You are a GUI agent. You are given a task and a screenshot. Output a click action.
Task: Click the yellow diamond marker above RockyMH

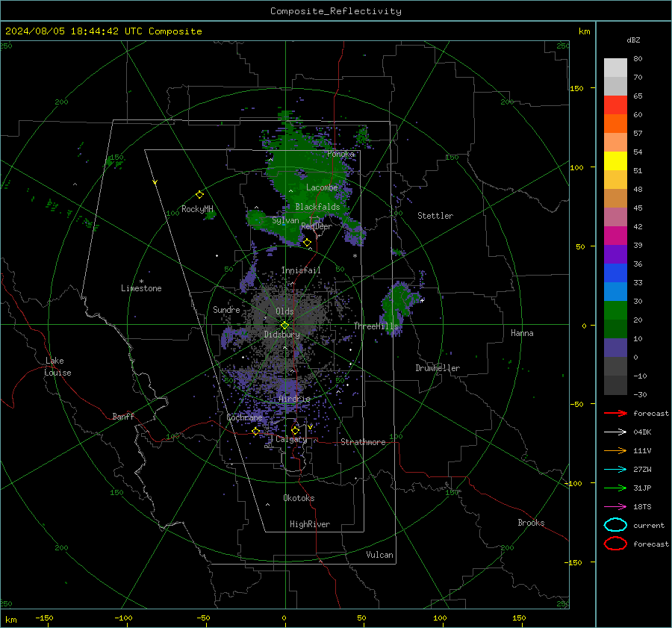point(199,195)
